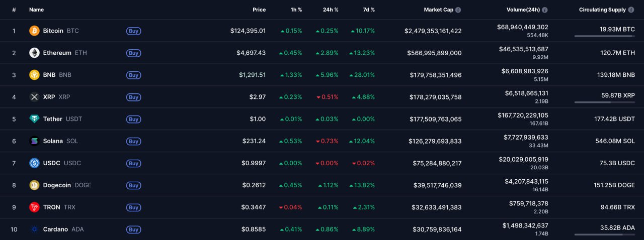Open the BNB name link
Image resolution: width=644 pixels, height=240 pixels.
click(x=57, y=75)
